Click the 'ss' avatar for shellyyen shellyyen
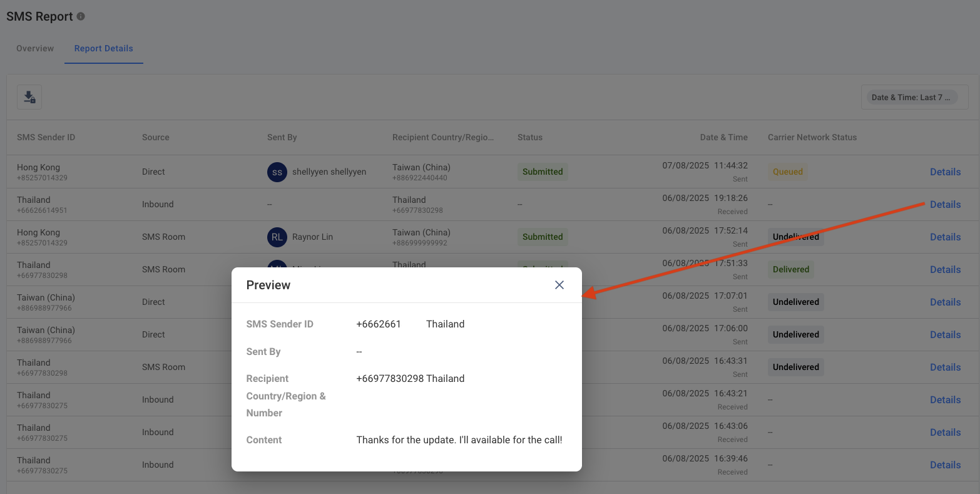The image size is (980, 494). coord(277,172)
